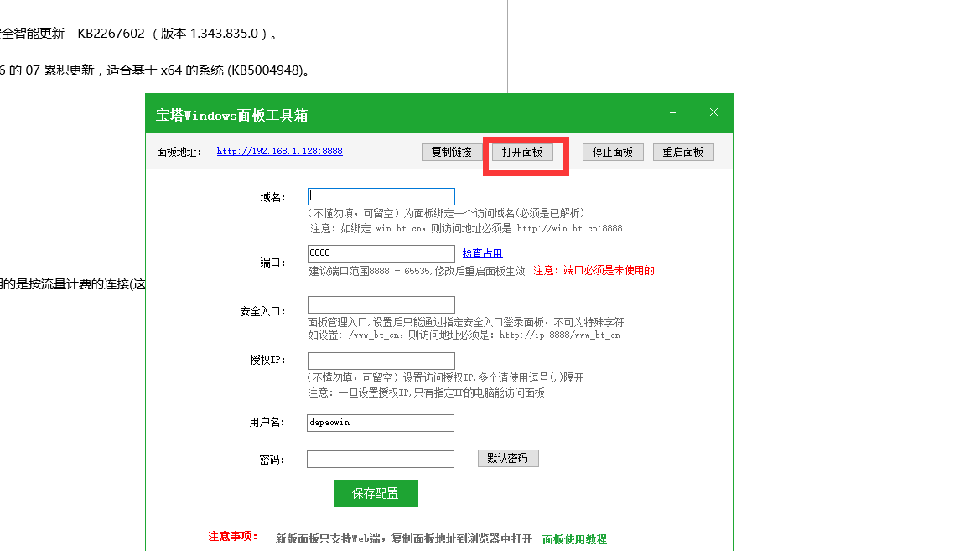Focus the 安全入口 input field
The width and height of the screenshot is (980, 551).
[x=381, y=304]
